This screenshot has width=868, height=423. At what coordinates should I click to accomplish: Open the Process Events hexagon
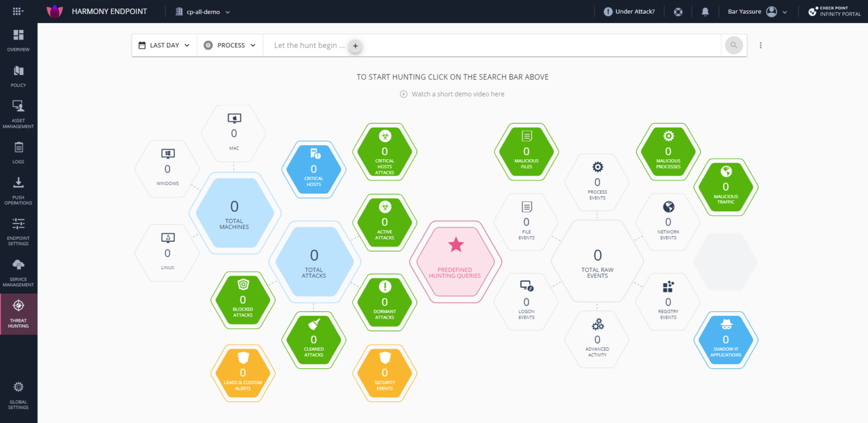tap(597, 182)
